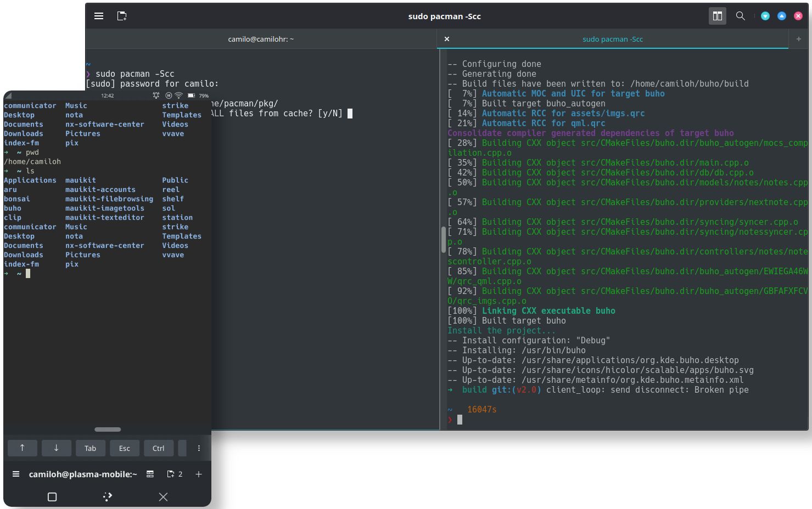This screenshot has width=812, height=509.
Task: Open the mobile tabs overview showing 2
Action: (x=175, y=474)
